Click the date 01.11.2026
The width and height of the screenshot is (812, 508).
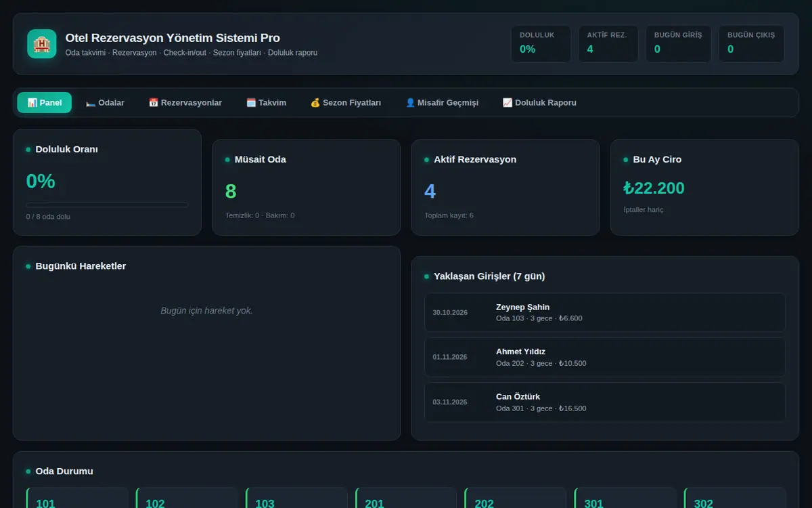[450, 358]
